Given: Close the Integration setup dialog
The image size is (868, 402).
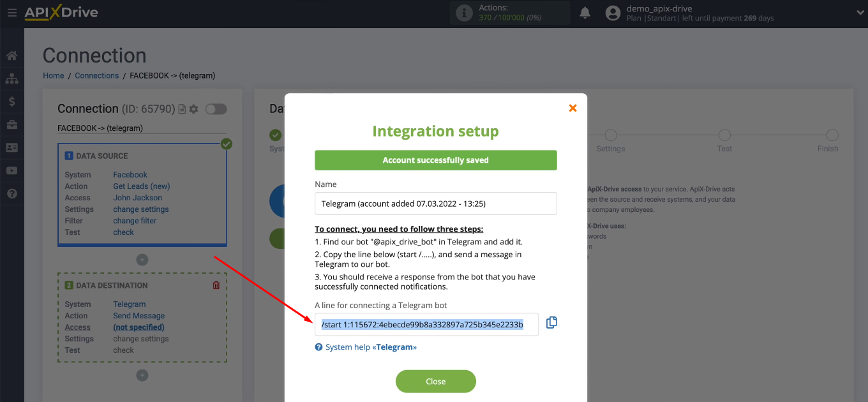Looking at the screenshot, I should click(572, 108).
